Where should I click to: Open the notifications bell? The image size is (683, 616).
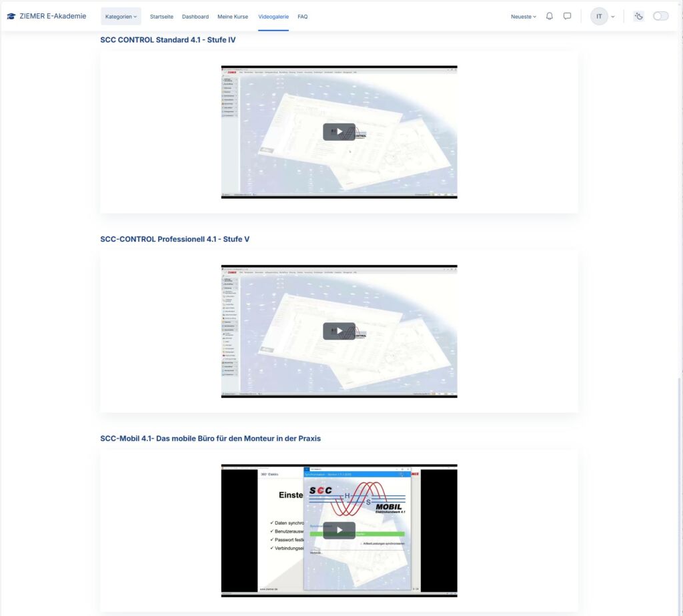550,17
